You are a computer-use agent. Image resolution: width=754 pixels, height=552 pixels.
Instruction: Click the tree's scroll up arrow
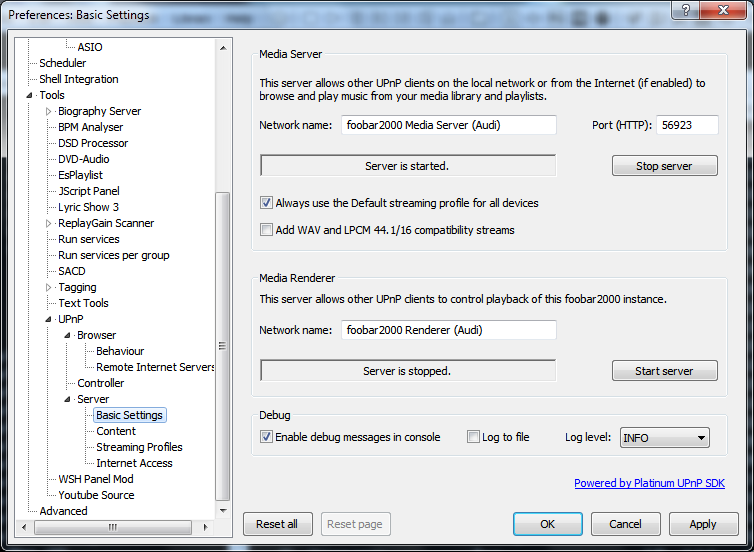[223, 48]
